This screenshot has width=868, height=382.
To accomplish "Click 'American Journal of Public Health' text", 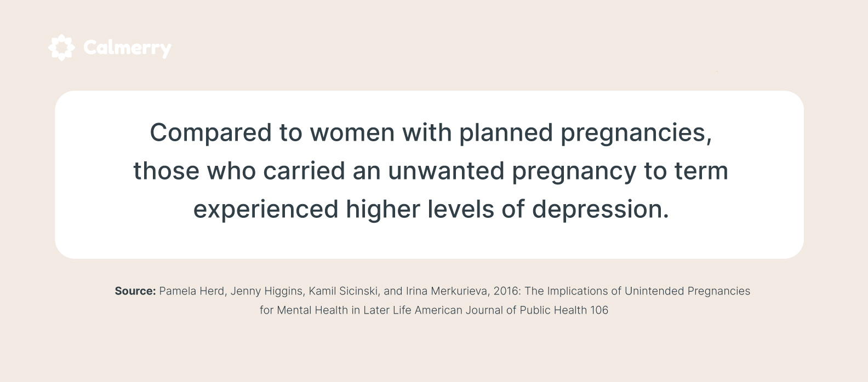I will (501, 310).
